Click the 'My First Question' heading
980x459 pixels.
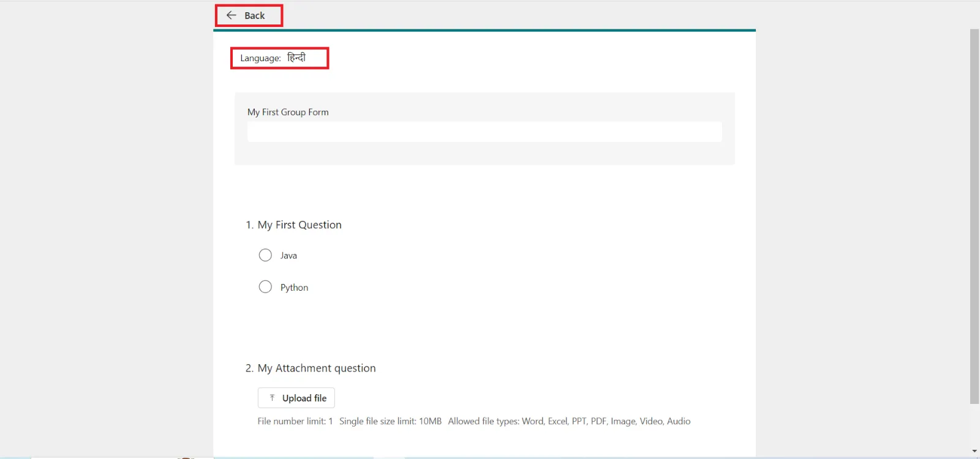(300, 225)
